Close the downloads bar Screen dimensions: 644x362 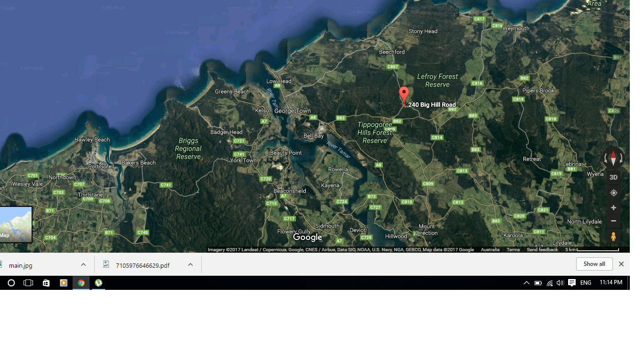(x=621, y=264)
